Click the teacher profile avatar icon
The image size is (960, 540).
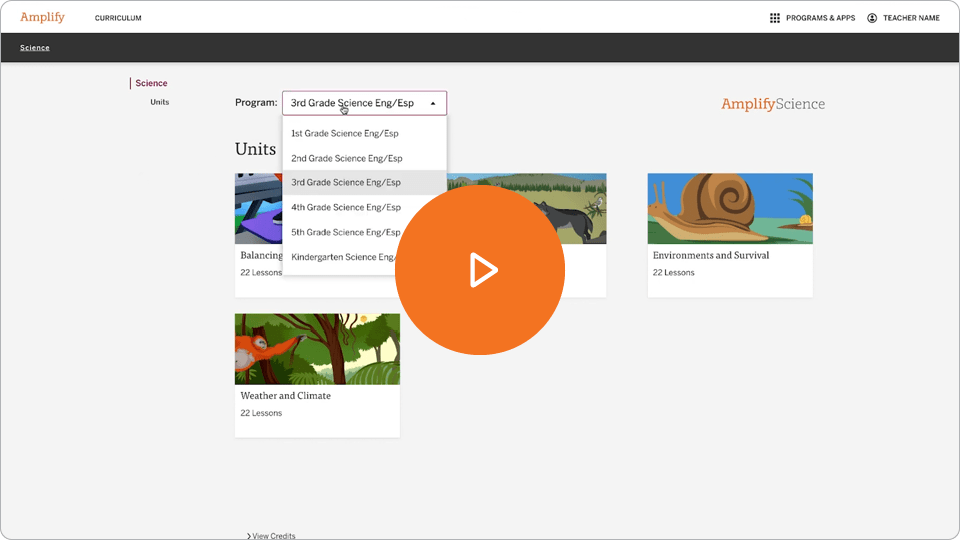872,18
